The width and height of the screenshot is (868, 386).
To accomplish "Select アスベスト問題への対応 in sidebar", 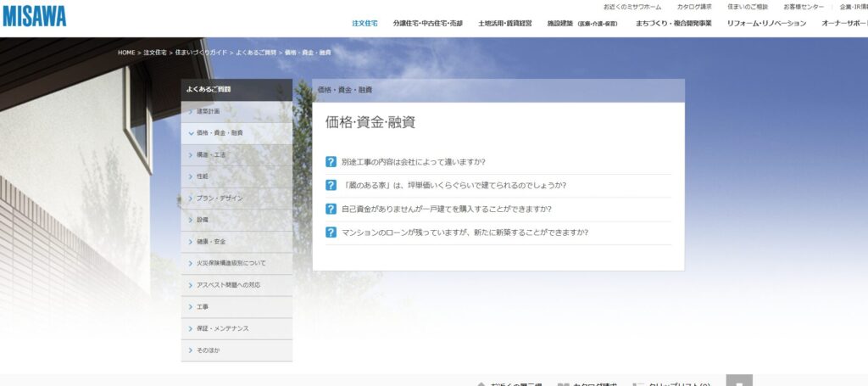I will (228, 285).
